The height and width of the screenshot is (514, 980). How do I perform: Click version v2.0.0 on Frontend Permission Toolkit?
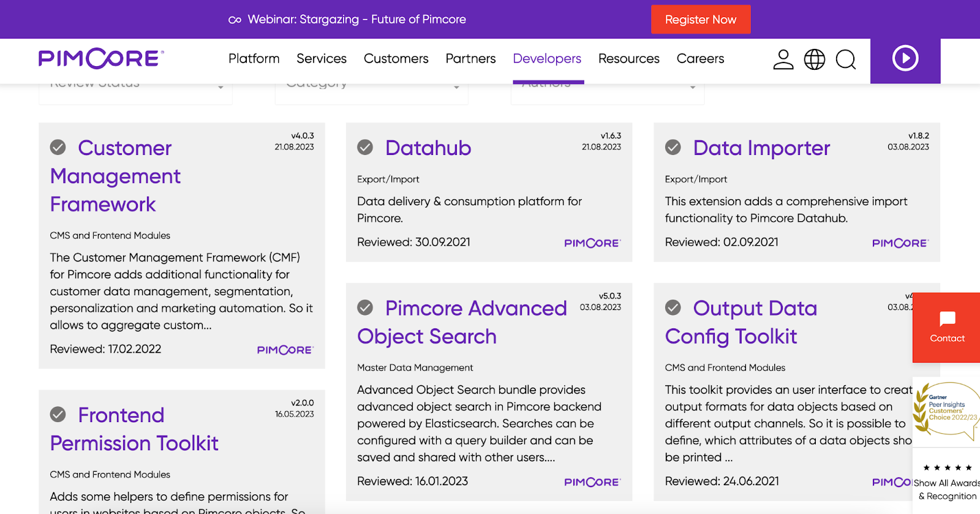coord(303,403)
